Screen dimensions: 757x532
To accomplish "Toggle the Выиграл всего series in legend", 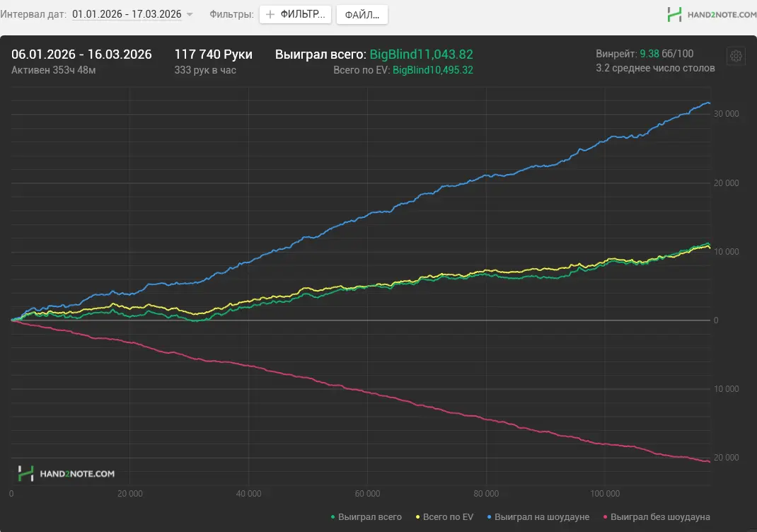I will point(370,517).
